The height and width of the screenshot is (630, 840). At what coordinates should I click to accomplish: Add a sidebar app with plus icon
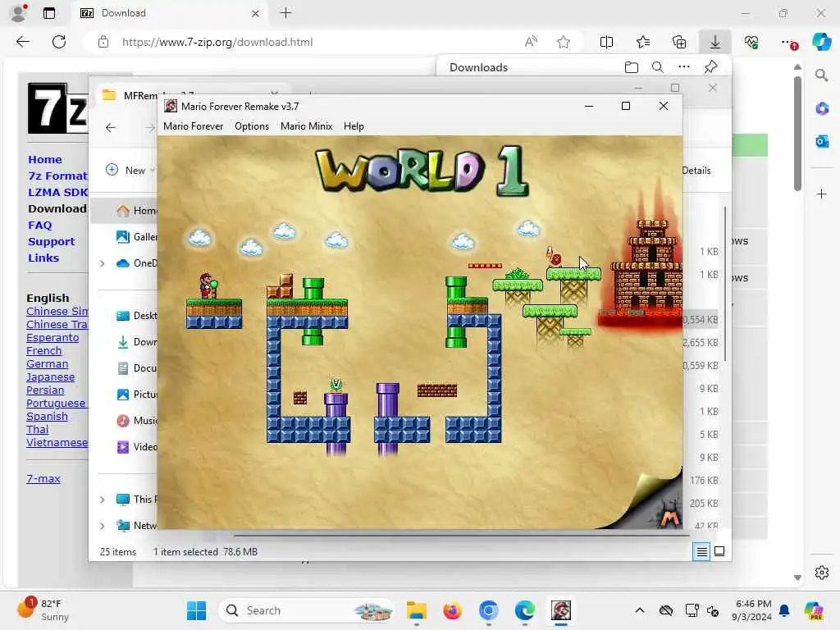822,194
